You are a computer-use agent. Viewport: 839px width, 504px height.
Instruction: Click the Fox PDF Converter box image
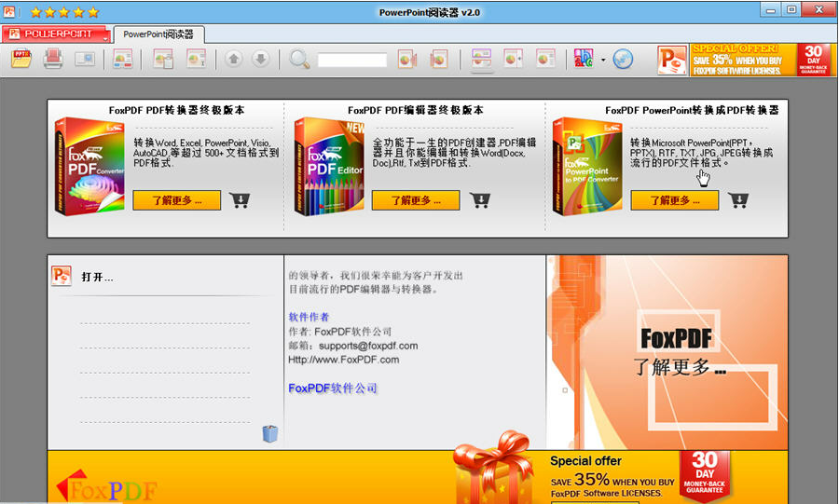[x=89, y=167]
